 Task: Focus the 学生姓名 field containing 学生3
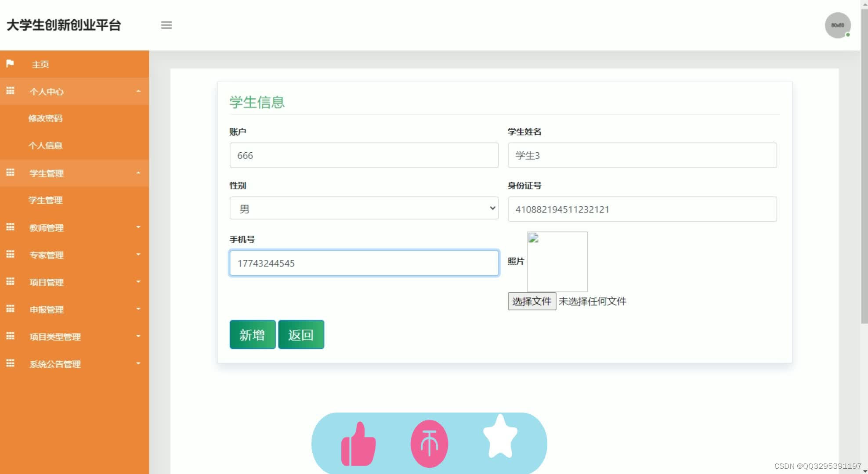642,155
